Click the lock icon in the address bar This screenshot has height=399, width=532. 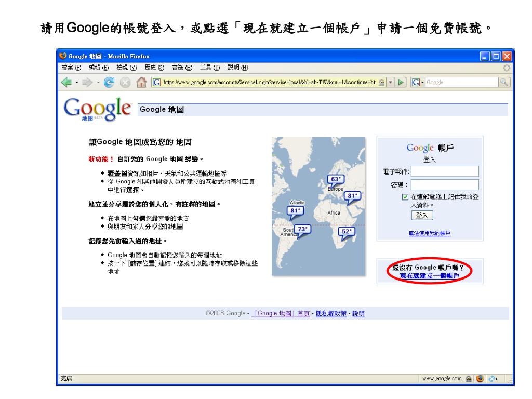click(x=382, y=82)
